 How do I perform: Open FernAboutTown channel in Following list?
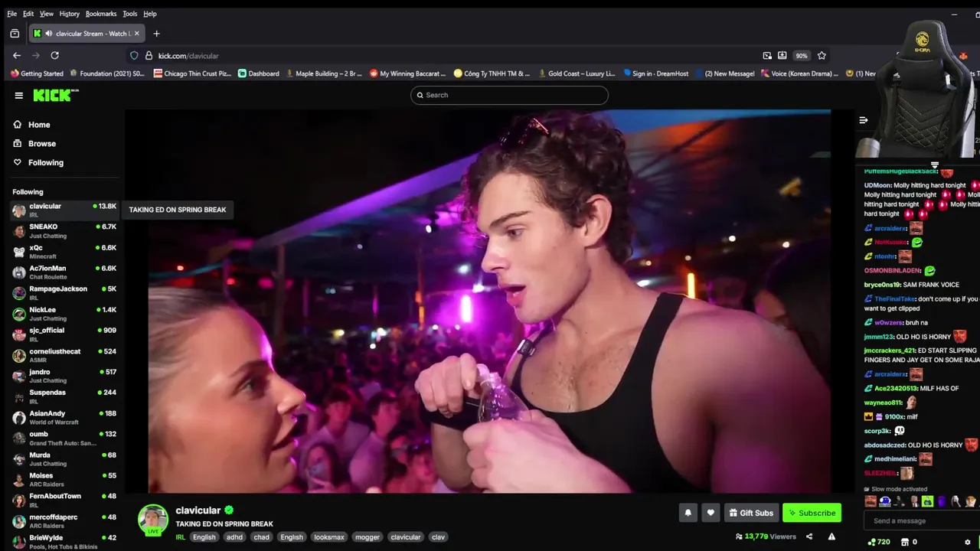[64, 500]
